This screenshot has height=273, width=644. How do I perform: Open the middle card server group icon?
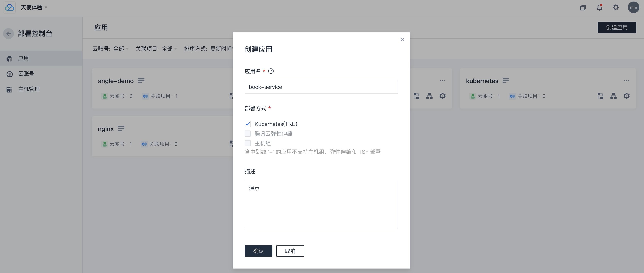coord(416,96)
